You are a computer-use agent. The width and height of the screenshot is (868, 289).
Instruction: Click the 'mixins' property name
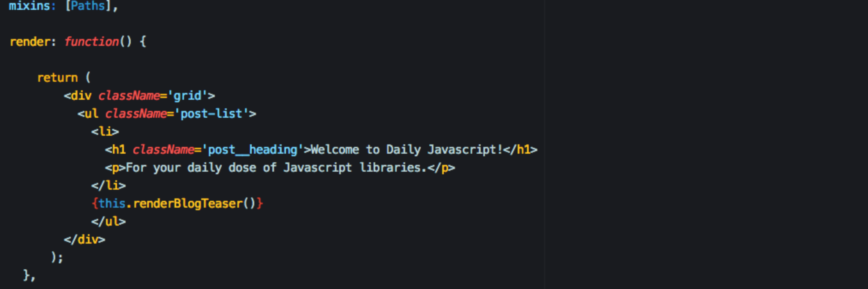point(30,6)
